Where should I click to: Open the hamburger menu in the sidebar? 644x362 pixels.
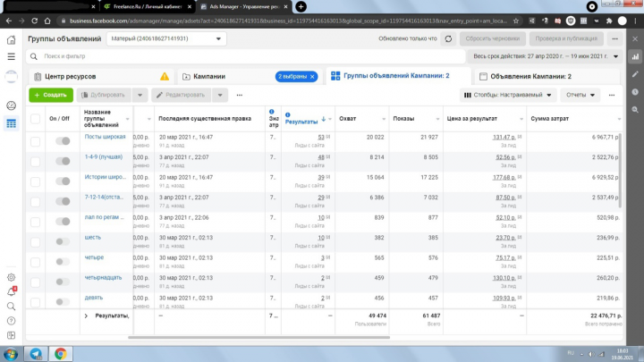[11, 56]
